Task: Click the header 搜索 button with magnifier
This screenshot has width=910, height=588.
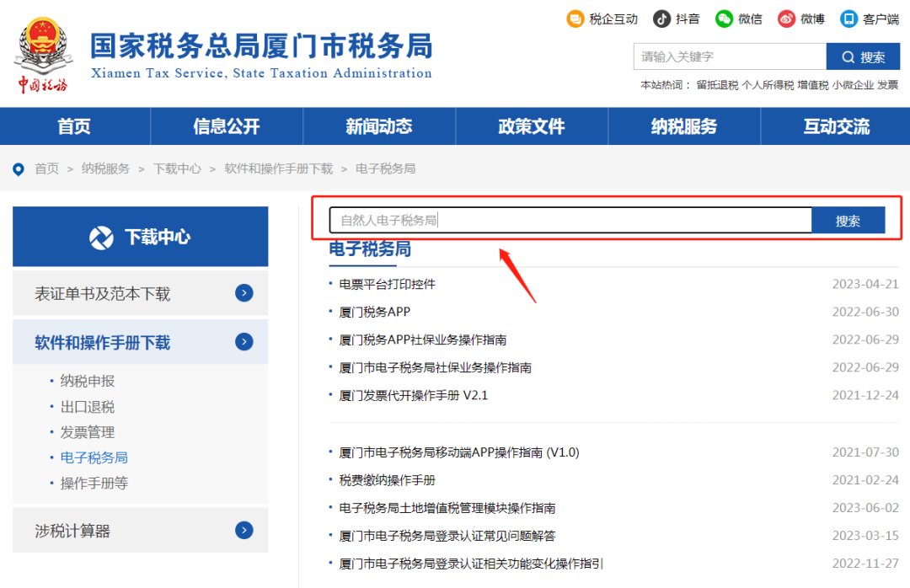Action: [863, 57]
